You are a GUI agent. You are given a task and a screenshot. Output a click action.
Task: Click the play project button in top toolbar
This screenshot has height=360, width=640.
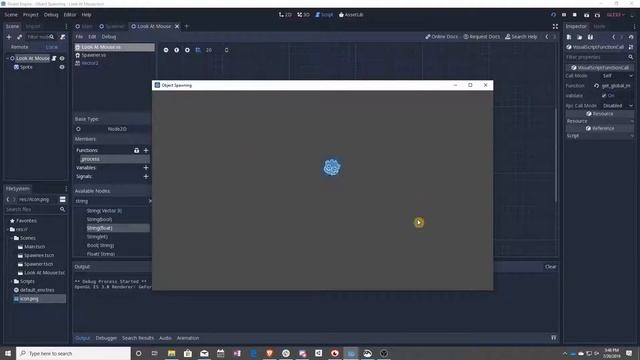(x=553, y=15)
